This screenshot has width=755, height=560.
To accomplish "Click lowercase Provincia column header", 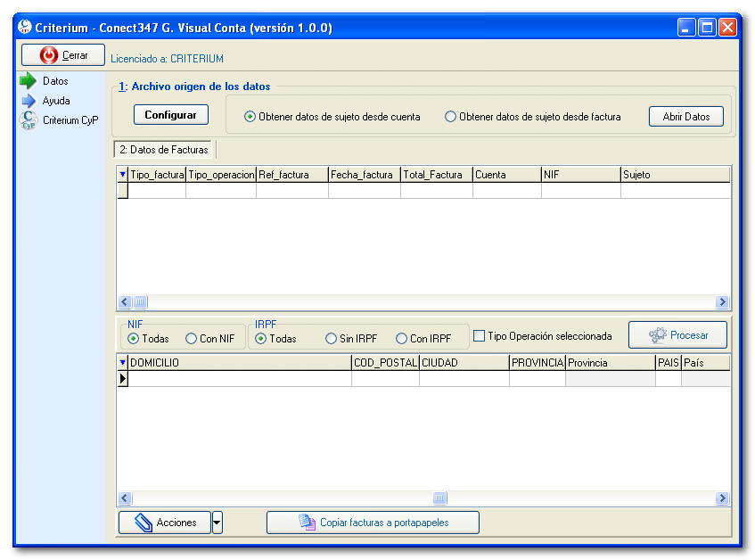I will (x=611, y=363).
